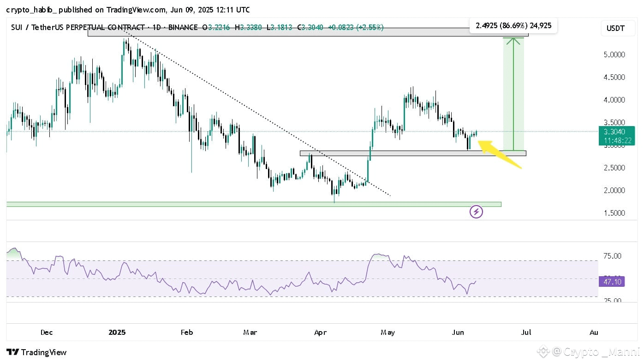Click the May label on the time axis
The image size is (644, 363).
click(388, 332)
